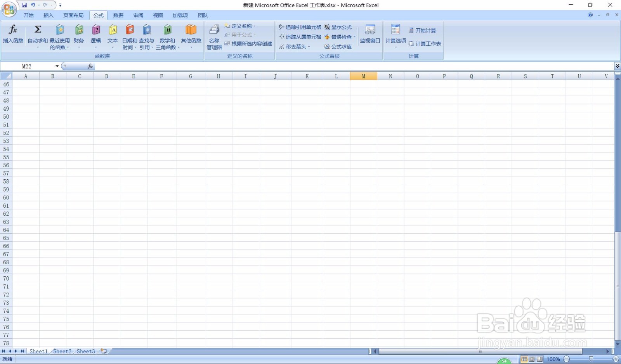621x364 pixels.
Task: Open the Name Manager (名称管理器)
Action: 214,37
